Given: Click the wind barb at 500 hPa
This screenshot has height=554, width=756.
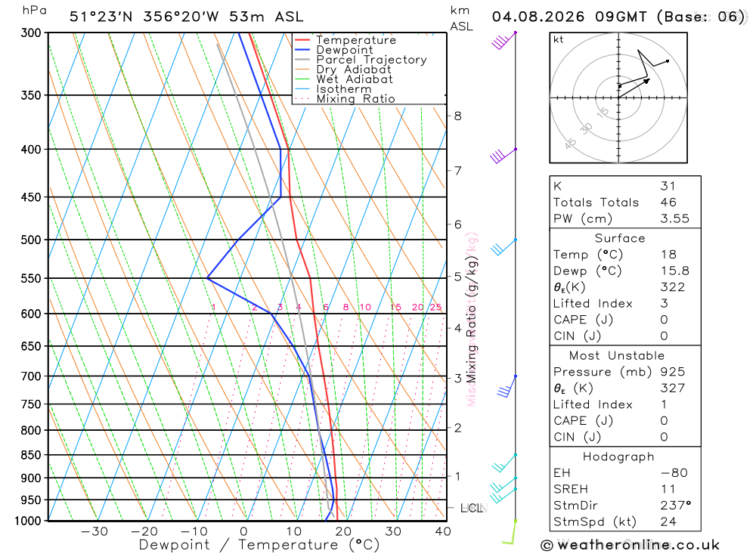Looking at the screenshot, I should tap(503, 246).
